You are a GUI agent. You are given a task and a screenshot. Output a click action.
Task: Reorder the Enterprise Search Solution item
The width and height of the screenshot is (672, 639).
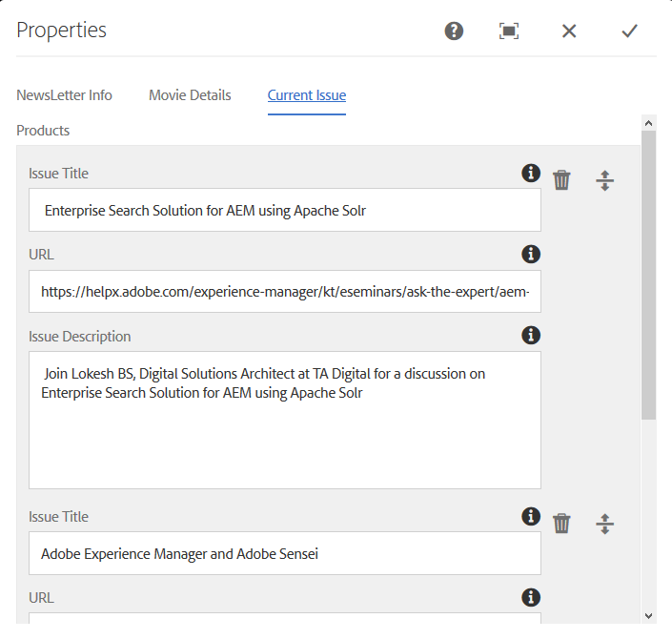(604, 180)
